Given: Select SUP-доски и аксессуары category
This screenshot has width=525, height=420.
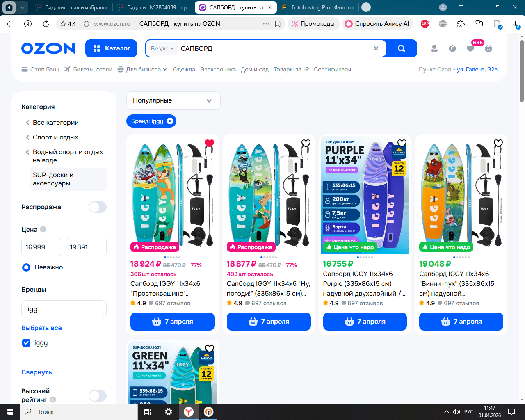Looking at the screenshot, I should pyautogui.click(x=68, y=179).
